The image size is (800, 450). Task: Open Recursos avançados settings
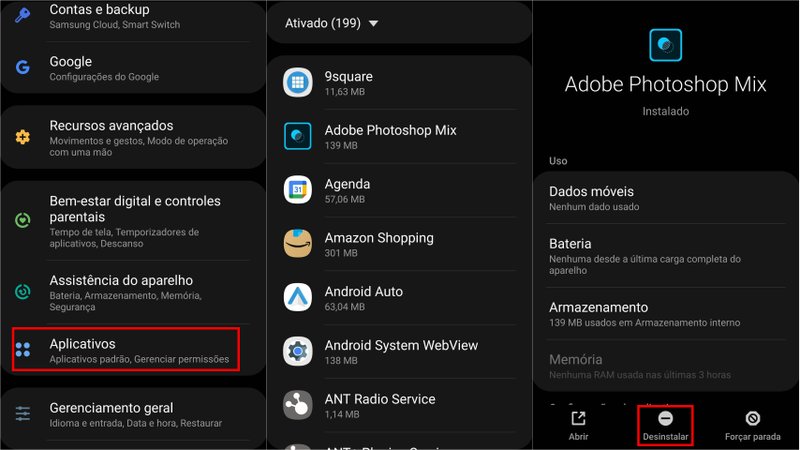[133, 137]
